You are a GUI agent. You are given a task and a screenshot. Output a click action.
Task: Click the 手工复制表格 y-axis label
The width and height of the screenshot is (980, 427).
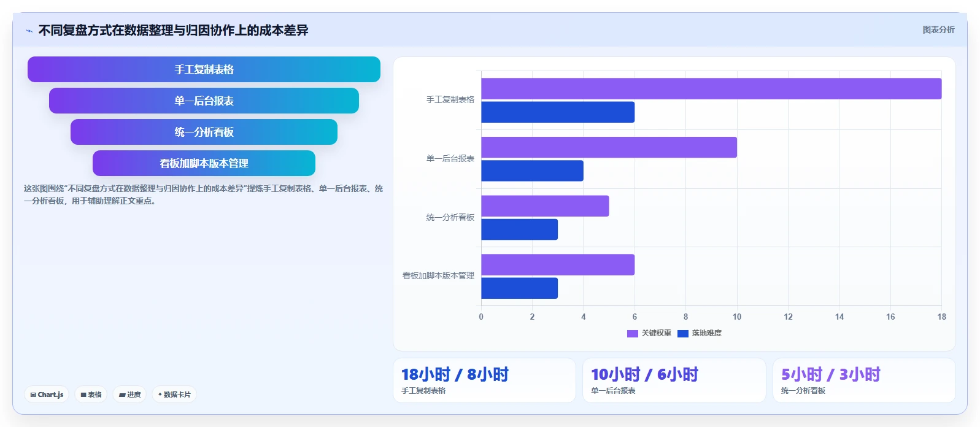tap(450, 99)
